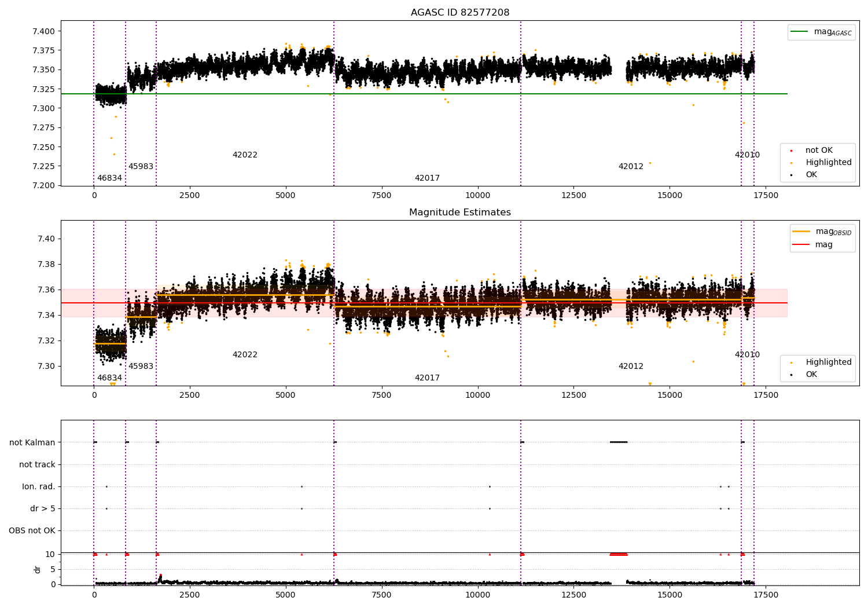Click obsid label 42022 in Magnitude Estimates plot

click(245, 355)
